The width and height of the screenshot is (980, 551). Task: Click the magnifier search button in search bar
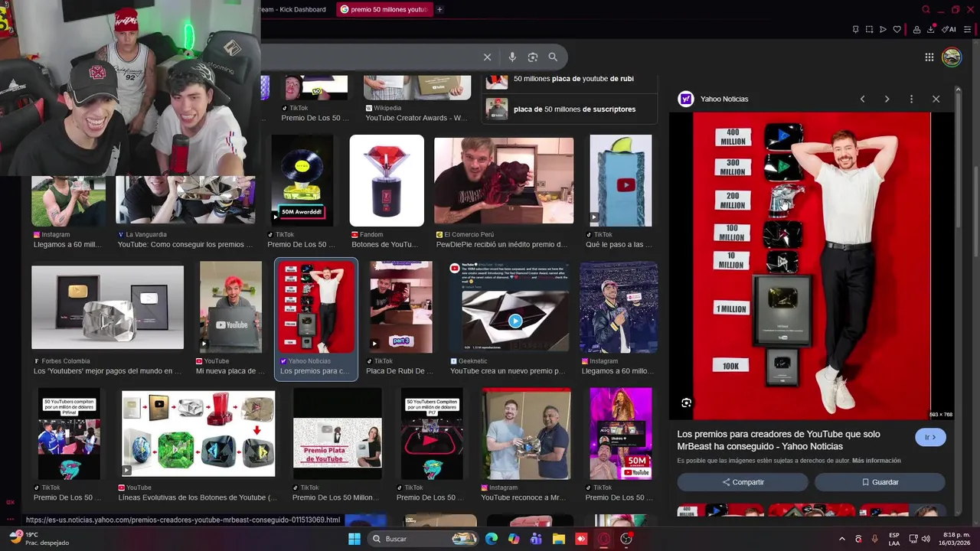(x=553, y=57)
